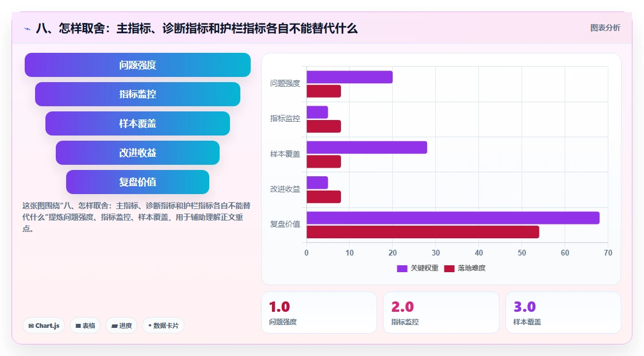This screenshot has width=644, height=356.
Task: Open the 2.0 指标监控 data card
Action: pyautogui.click(x=441, y=312)
